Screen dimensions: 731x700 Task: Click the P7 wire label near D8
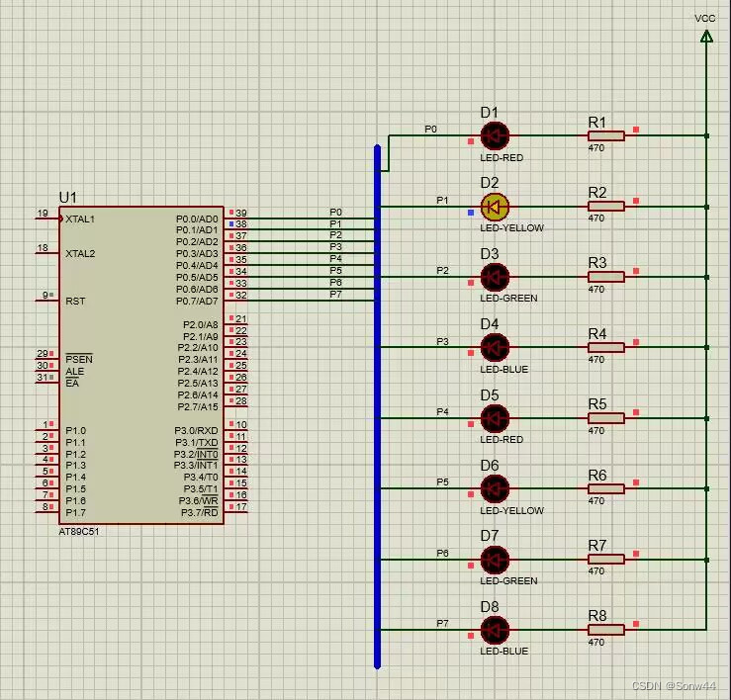click(x=442, y=623)
